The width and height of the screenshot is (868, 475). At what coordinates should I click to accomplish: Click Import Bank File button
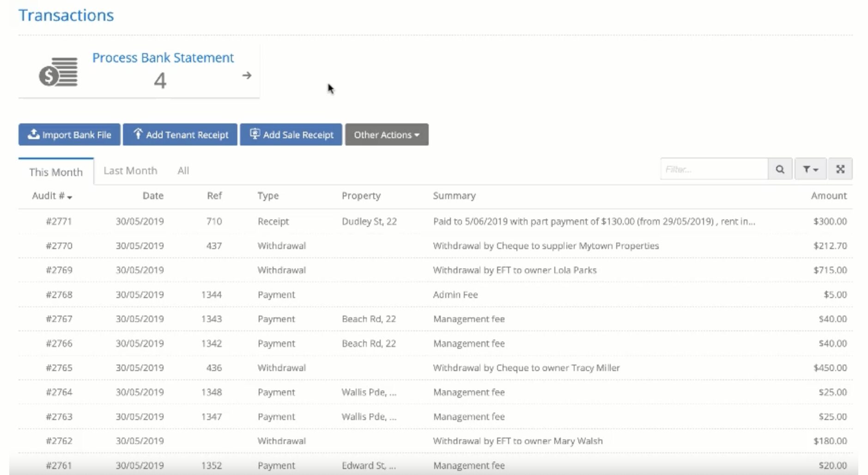click(x=69, y=134)
